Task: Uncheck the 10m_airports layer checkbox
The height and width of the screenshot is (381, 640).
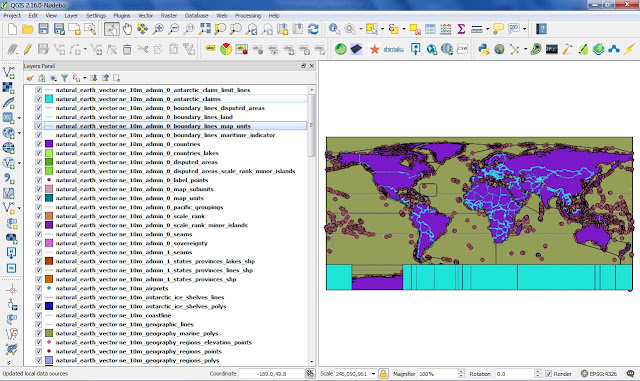Action: pos(38,288)
